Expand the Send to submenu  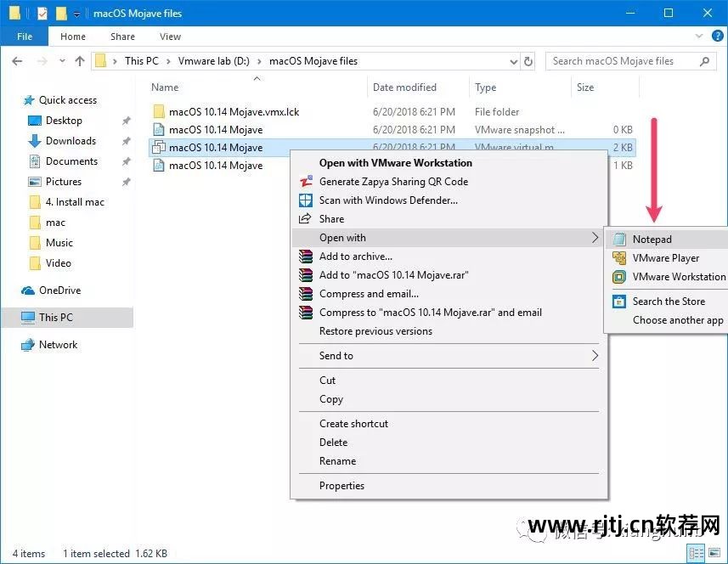point(449,356)
